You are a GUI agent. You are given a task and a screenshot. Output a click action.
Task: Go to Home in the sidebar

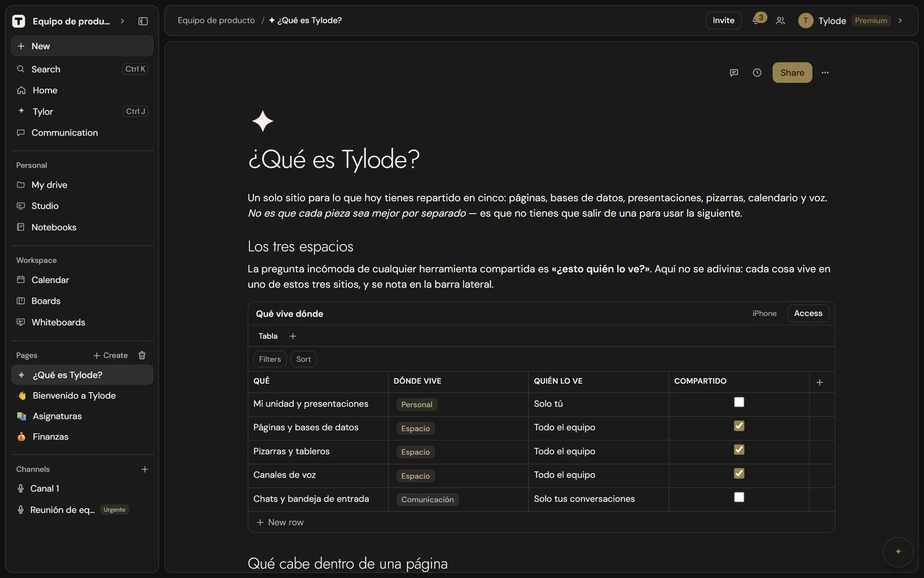pos(82,90)
